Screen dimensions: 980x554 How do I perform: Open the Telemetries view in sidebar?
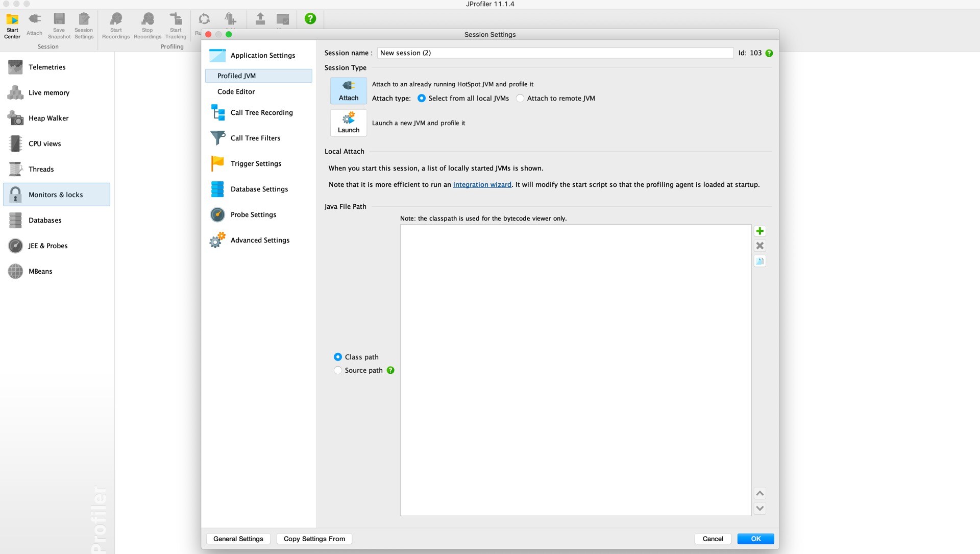(57, 67)
